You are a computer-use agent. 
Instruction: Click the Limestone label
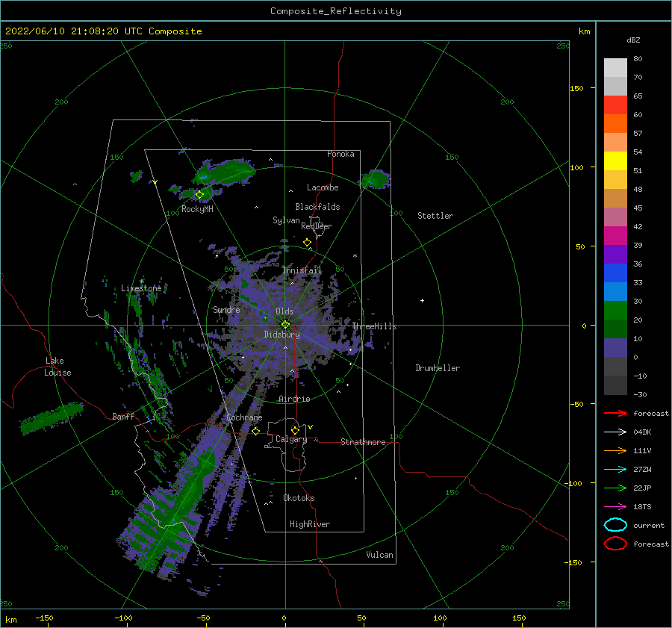click(x=141, y=288)
